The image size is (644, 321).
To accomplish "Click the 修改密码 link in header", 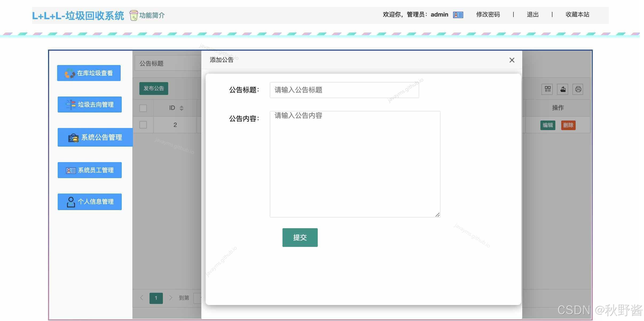I will [488, 15].
